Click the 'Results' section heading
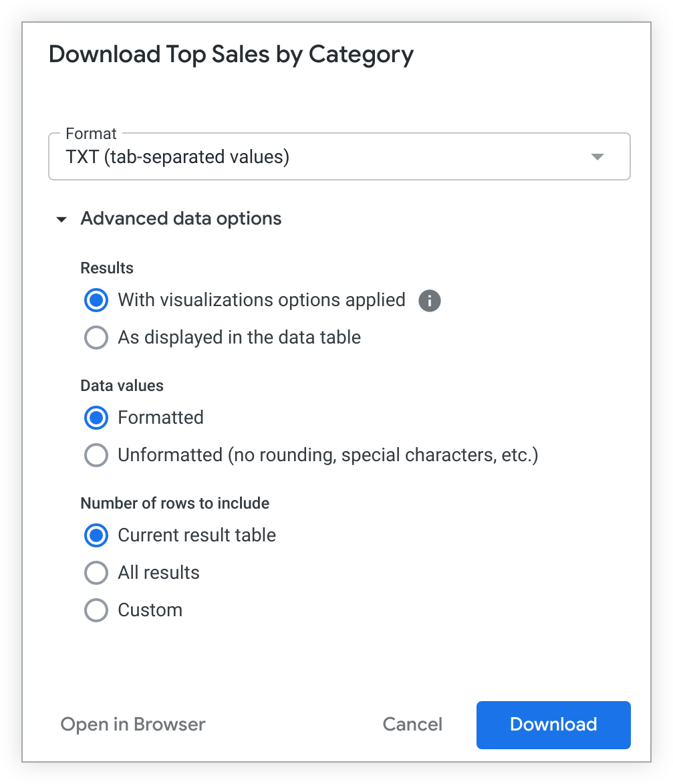673x784 pixels. pos(107,268)
